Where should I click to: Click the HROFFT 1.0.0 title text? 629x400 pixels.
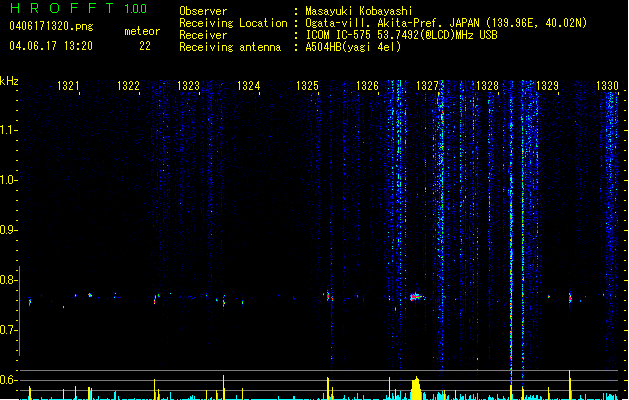[79, 8]
